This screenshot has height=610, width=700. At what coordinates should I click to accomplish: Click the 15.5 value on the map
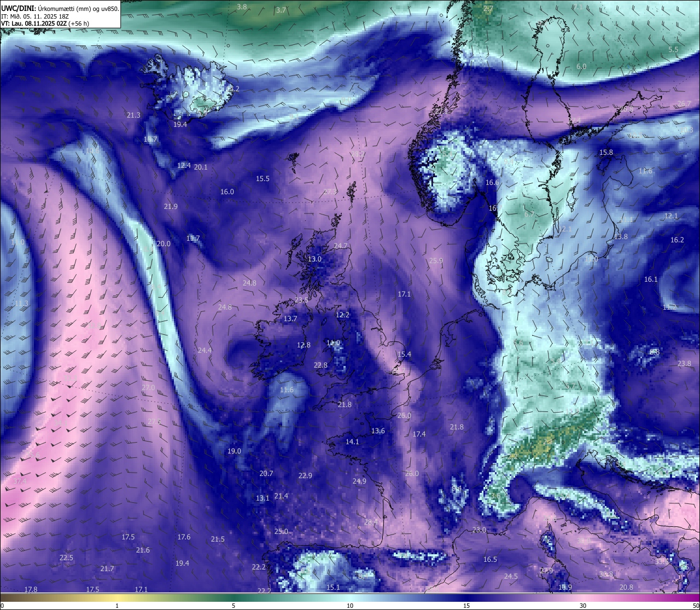(262, 178)
